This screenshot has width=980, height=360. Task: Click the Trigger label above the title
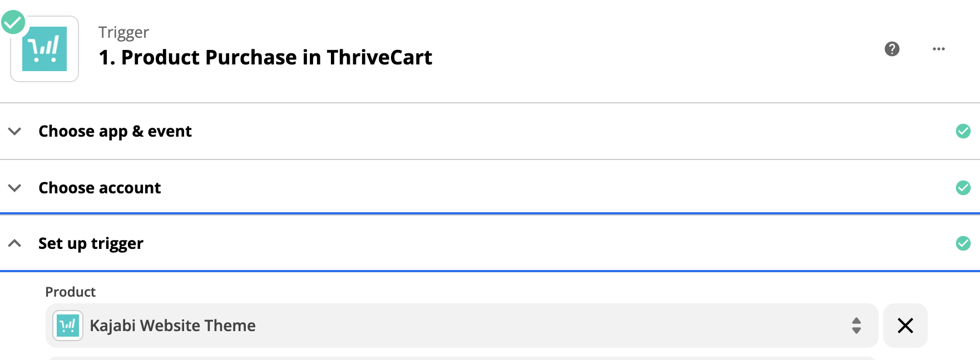[x=123, y=32]
